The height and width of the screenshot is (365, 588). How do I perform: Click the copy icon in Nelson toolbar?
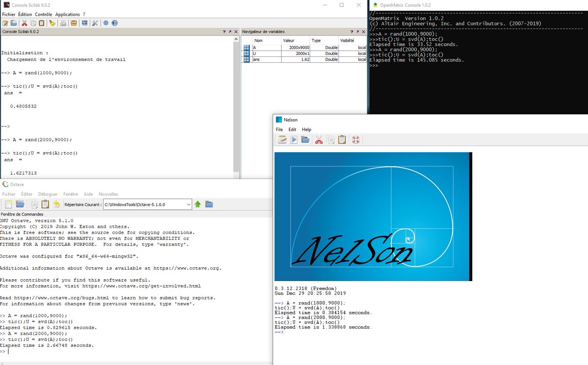[330, 140]
